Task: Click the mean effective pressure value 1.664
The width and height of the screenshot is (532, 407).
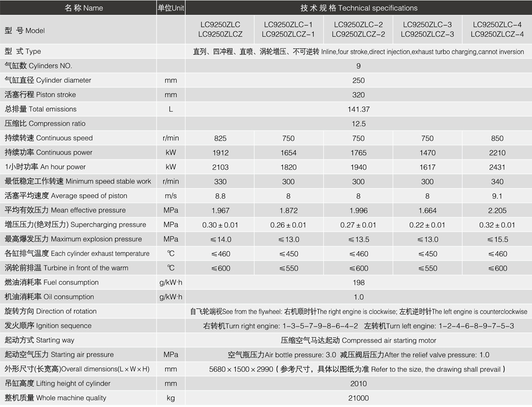Action: pos(427,210)
